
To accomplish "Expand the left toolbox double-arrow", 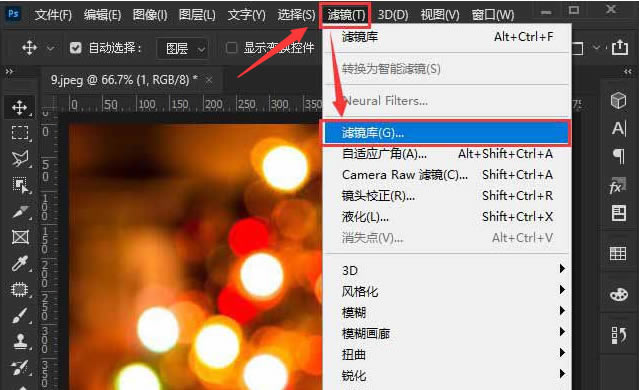I will [x=9, y=72].
